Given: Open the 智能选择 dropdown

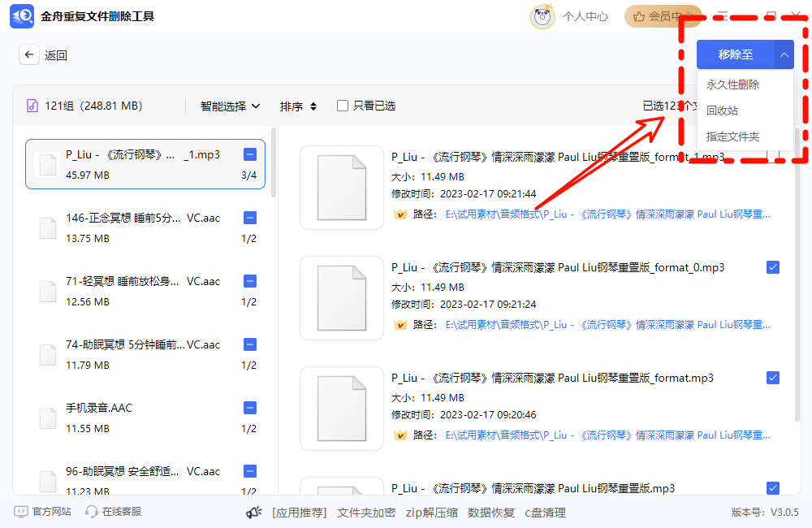Looking at the screenshot, I should pos(230,106).
